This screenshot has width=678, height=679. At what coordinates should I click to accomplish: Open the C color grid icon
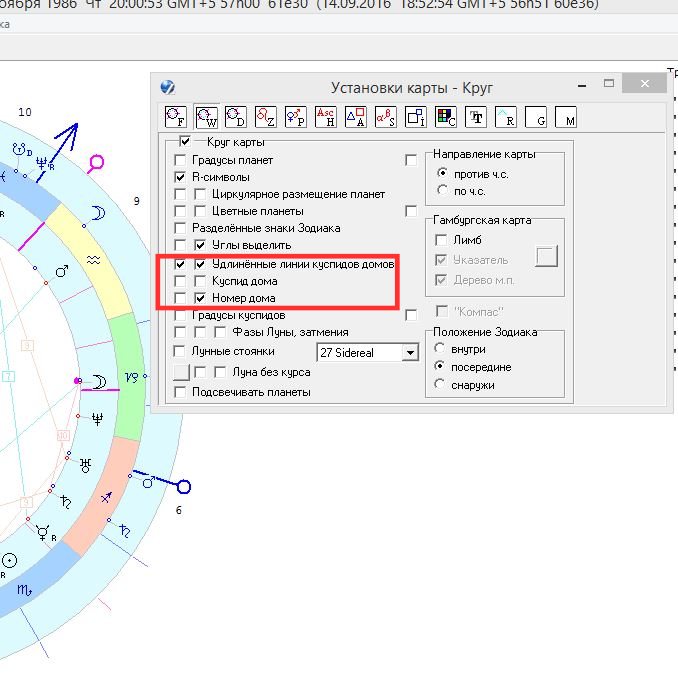tap(446, 117)
